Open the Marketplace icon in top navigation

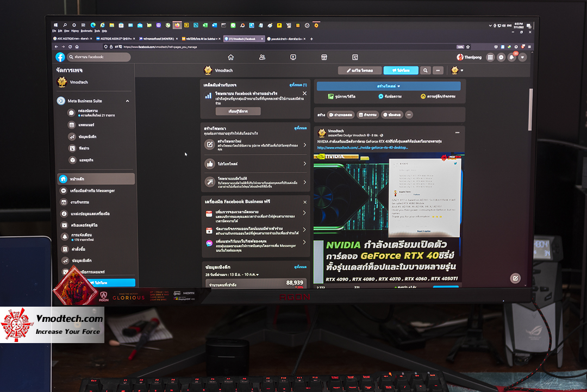click(324, 57)
